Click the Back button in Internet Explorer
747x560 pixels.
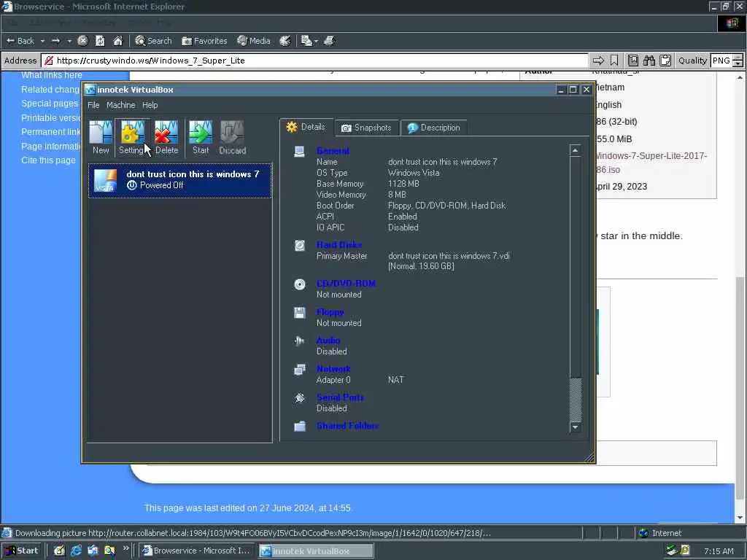pyautogui.click(x=20, y=41)
